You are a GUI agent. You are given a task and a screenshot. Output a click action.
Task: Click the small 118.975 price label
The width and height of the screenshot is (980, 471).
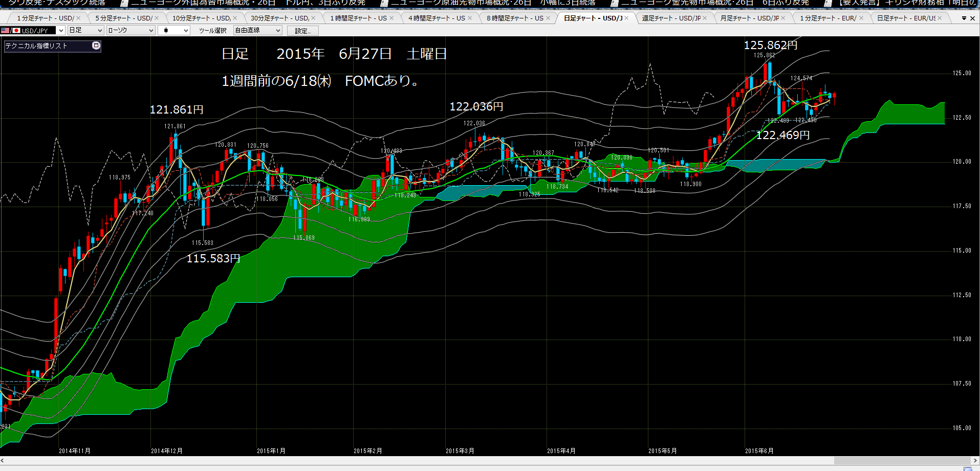[120, 177]
